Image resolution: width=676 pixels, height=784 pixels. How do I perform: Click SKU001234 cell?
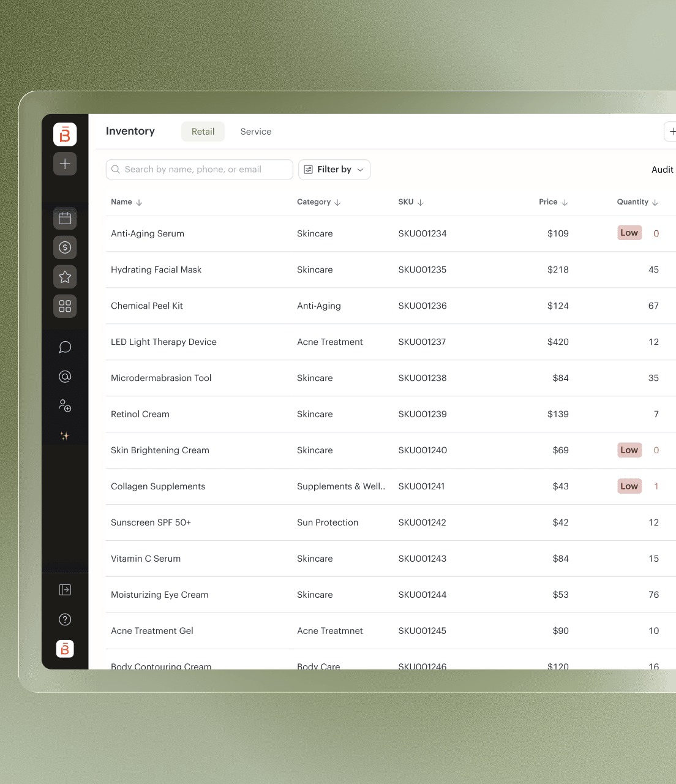(x=423, y=233)
